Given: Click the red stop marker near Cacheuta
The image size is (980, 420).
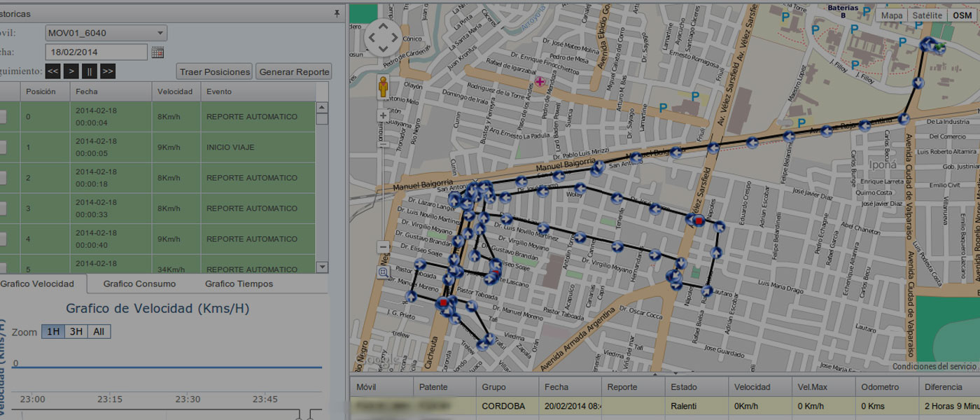Looking at the screenshot, I should tap(442, 302).
